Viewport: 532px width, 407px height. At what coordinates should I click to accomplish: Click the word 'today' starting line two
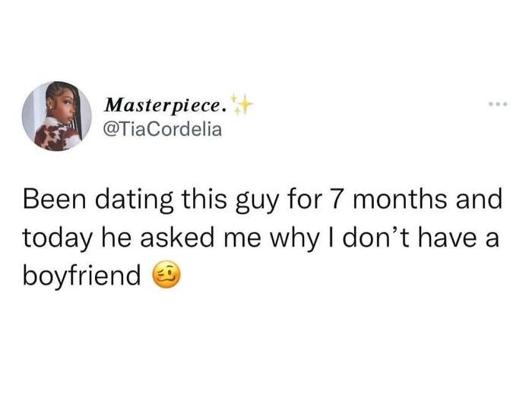[x=58, y=238]
